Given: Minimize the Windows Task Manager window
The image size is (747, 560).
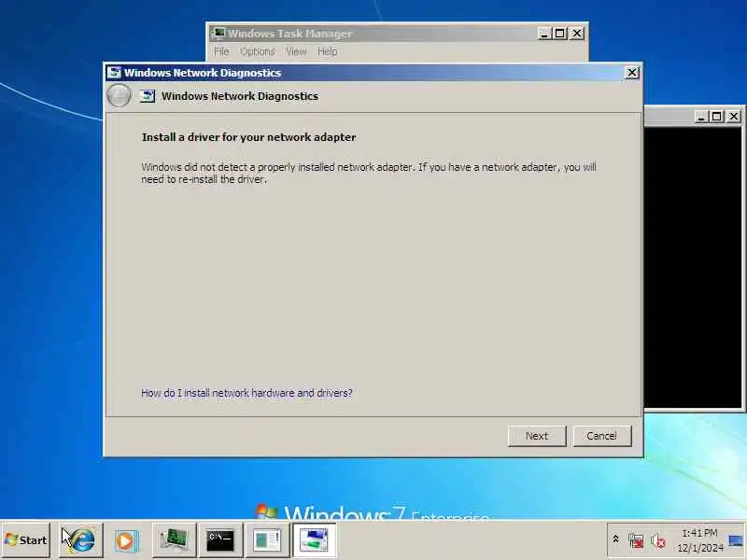Looking at the screenshot, I should click(544, 34).
